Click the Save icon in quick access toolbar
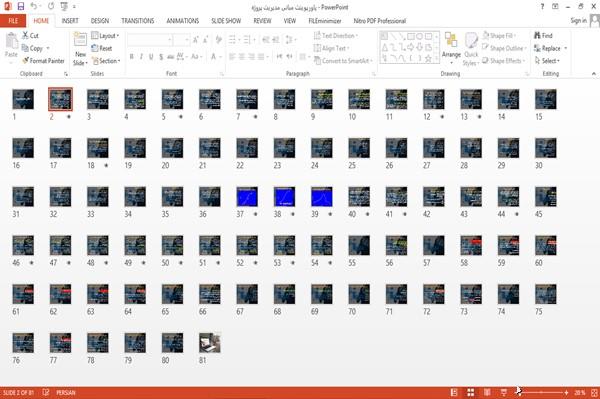Image resolution: width=600 pixels, height=399 pixels. point(21,6)
